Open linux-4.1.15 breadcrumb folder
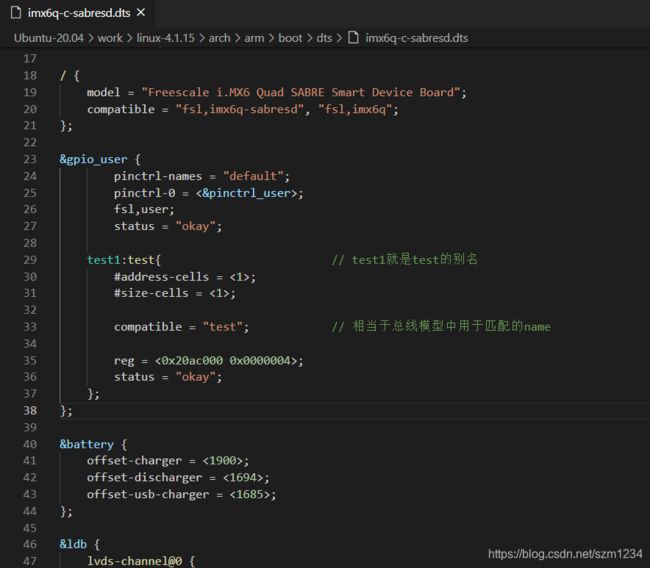Image resolution: width=650 pixels, height=568 pixels. [x=165, y=38]
